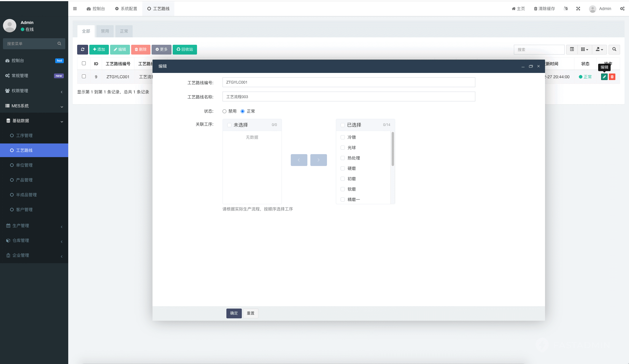Toggle the sidebar hamburger menu
This screenshot has width=629, height=364.
75,9
